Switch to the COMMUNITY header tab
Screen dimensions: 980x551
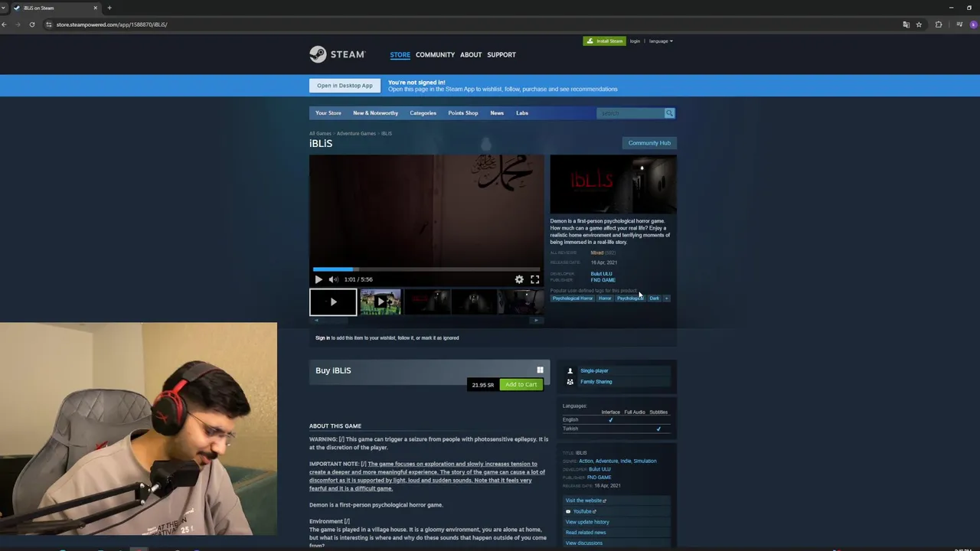(435, 55)
